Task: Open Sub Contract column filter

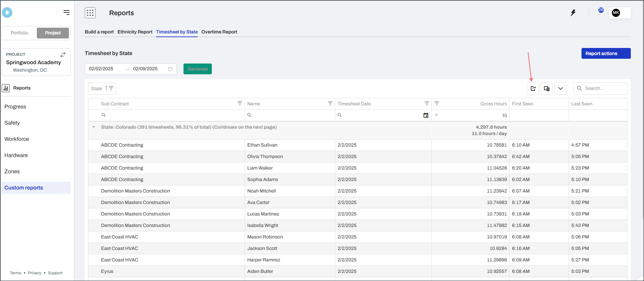Action: click(x=240, y=103)
